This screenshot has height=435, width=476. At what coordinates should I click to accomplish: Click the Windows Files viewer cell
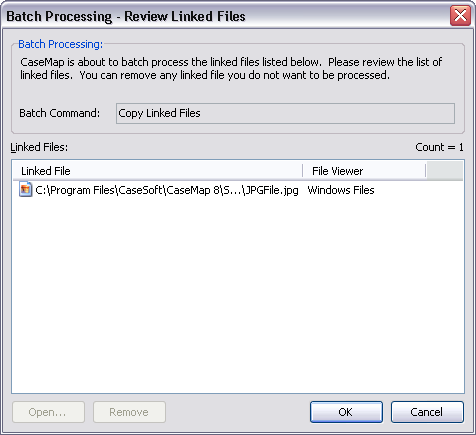point(341,190)
